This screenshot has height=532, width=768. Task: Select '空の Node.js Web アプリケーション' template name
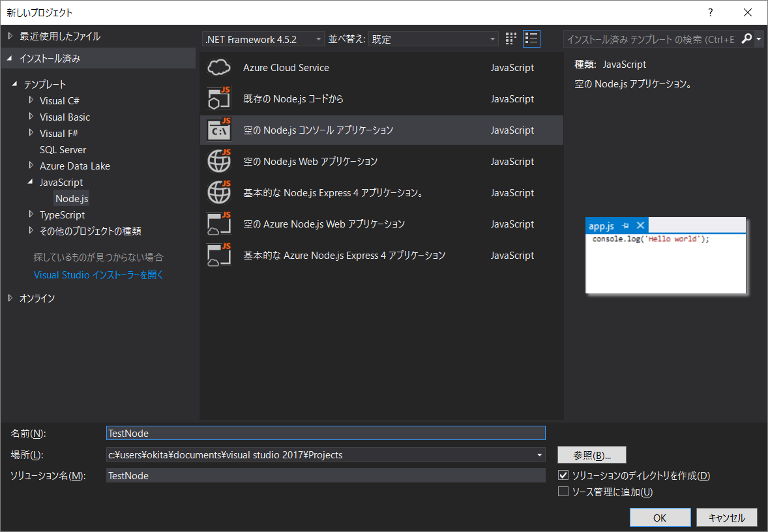point(310,162)
